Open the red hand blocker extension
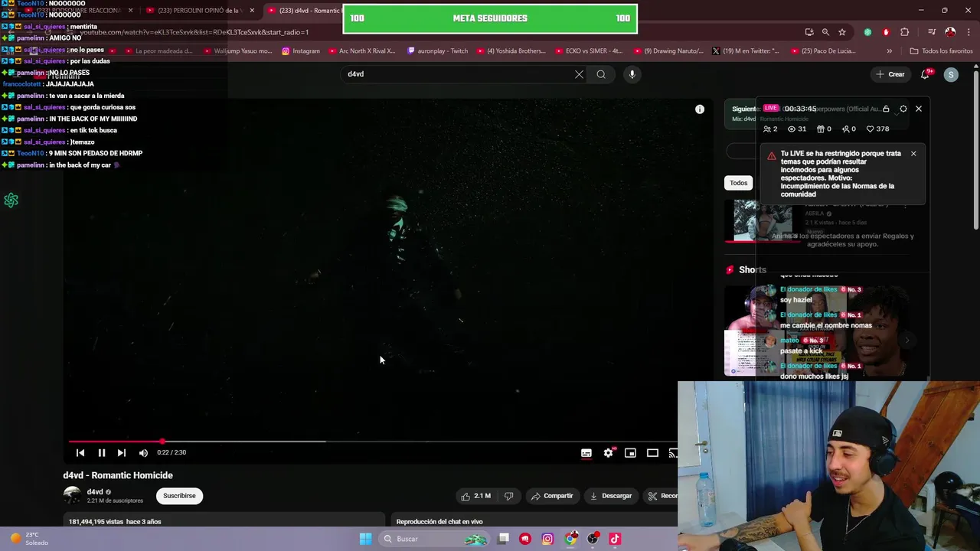This screenshot has width=980, height=551. pyautogui.click(x=886, y=32)
